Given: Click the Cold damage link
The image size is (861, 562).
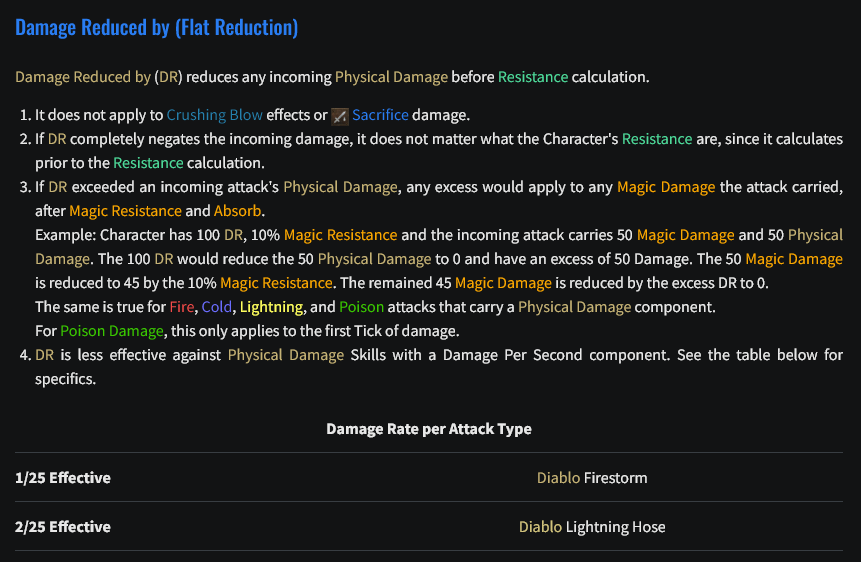Looking at the screenshot, I should (217, 306).
